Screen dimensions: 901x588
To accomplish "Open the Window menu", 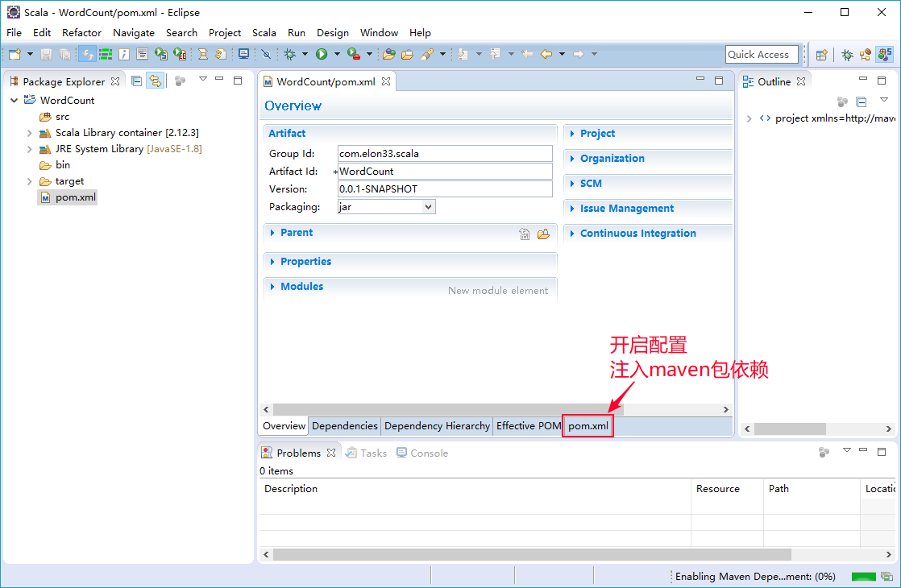I will [379, 33].
